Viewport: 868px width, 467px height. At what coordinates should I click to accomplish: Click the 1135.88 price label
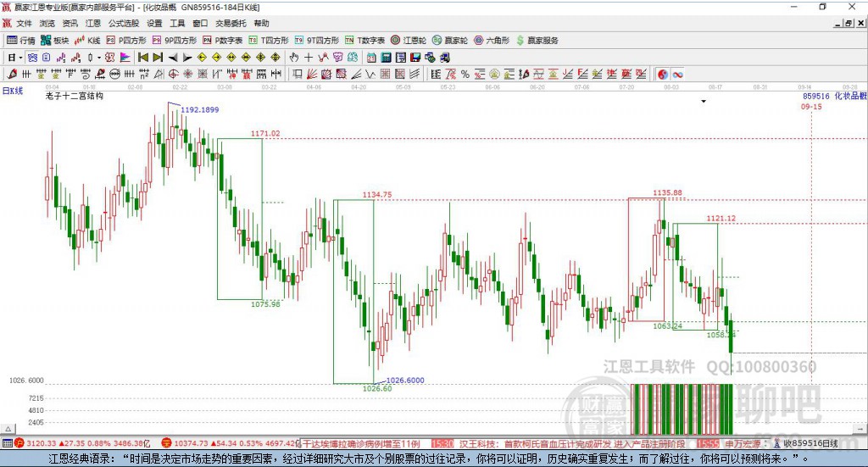click(x=668, y=192)
